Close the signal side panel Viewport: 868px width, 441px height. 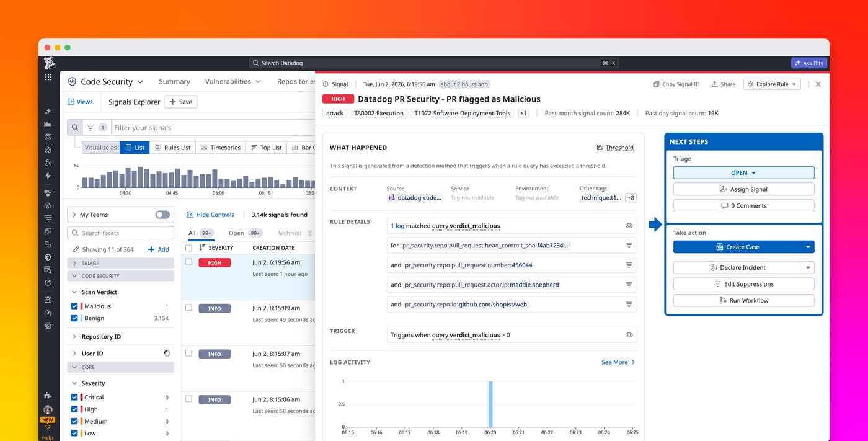coord(818,84)
